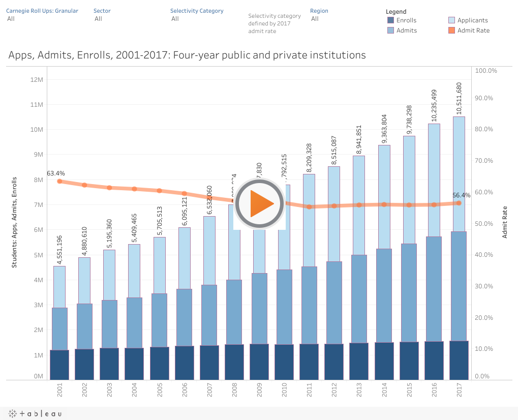
Task: Click the center play button to start animation
Action: [x=259, y=203]
